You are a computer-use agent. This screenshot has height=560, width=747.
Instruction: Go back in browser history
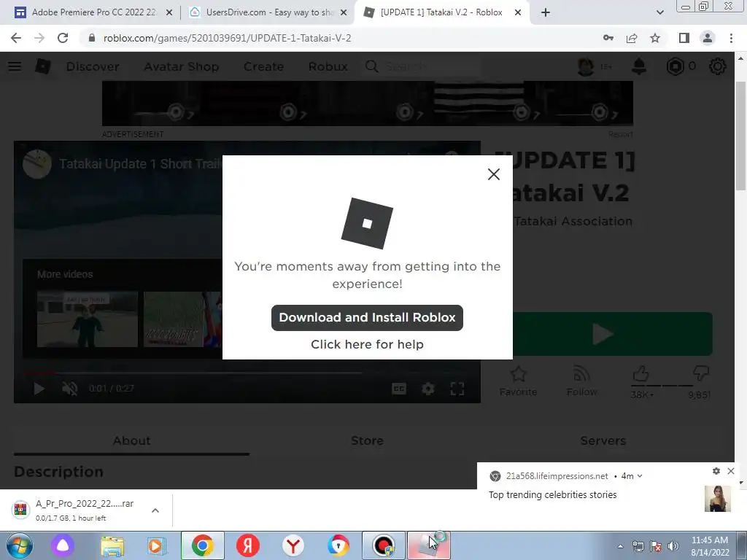(16, 38)
